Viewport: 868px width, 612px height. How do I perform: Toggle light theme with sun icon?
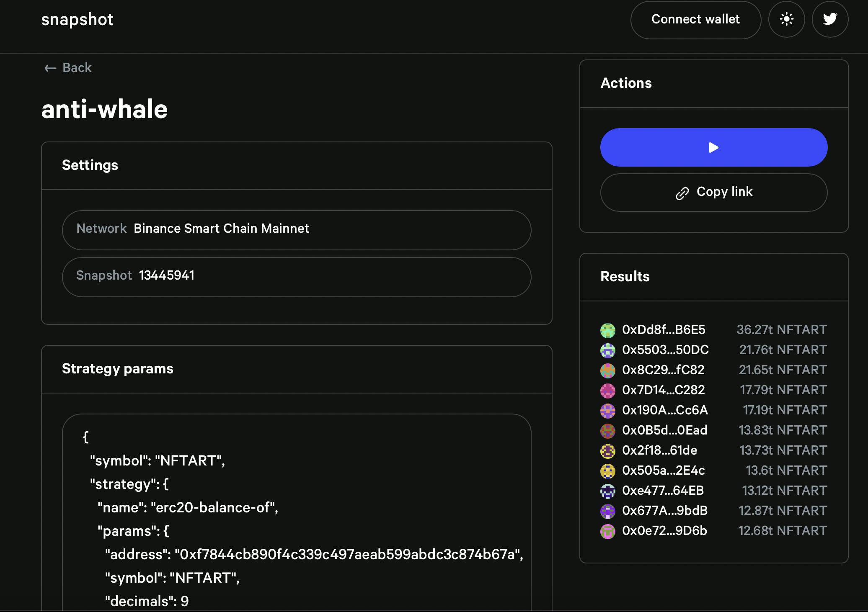(786, 19)
